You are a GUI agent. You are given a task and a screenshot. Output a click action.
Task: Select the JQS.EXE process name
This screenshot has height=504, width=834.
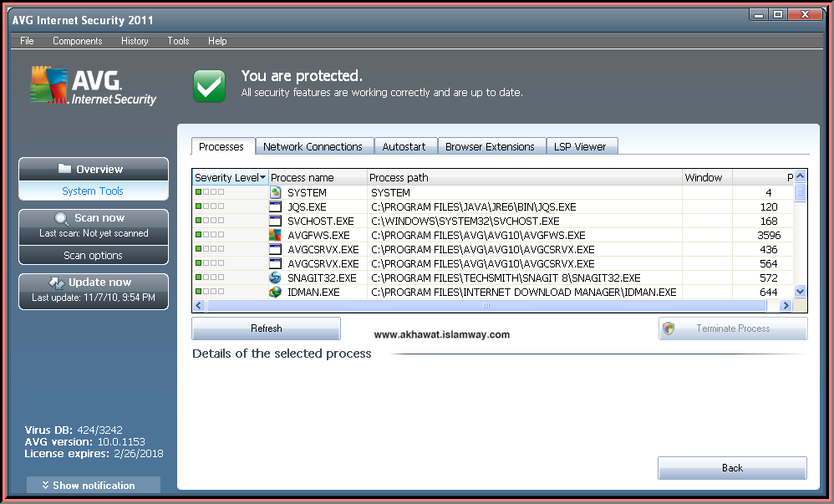click(307, 207)
